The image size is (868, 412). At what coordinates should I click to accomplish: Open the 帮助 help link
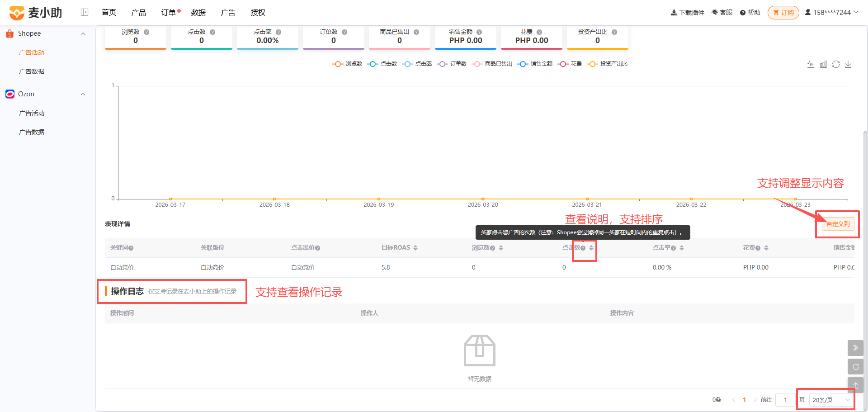pos(750,13)
